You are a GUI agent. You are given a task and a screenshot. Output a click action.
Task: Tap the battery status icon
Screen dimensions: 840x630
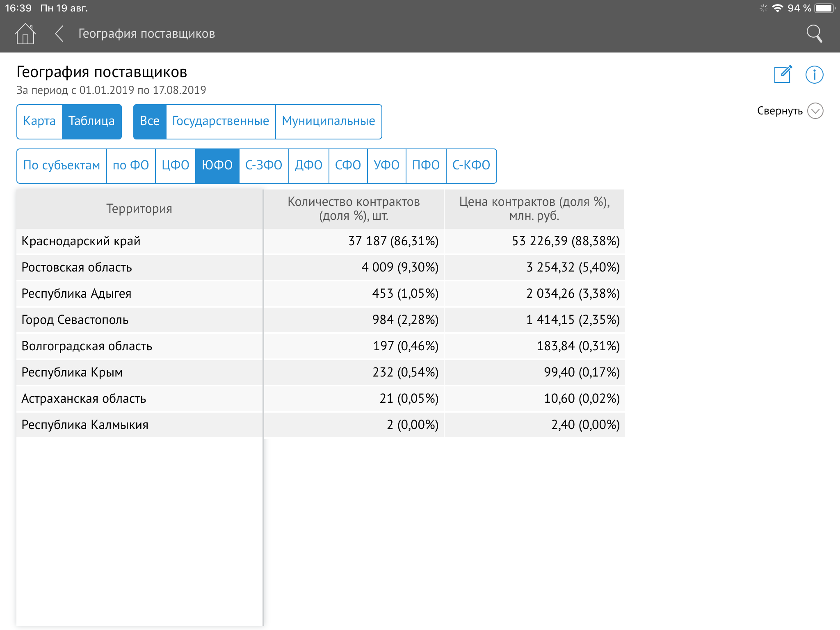(824, 8)
